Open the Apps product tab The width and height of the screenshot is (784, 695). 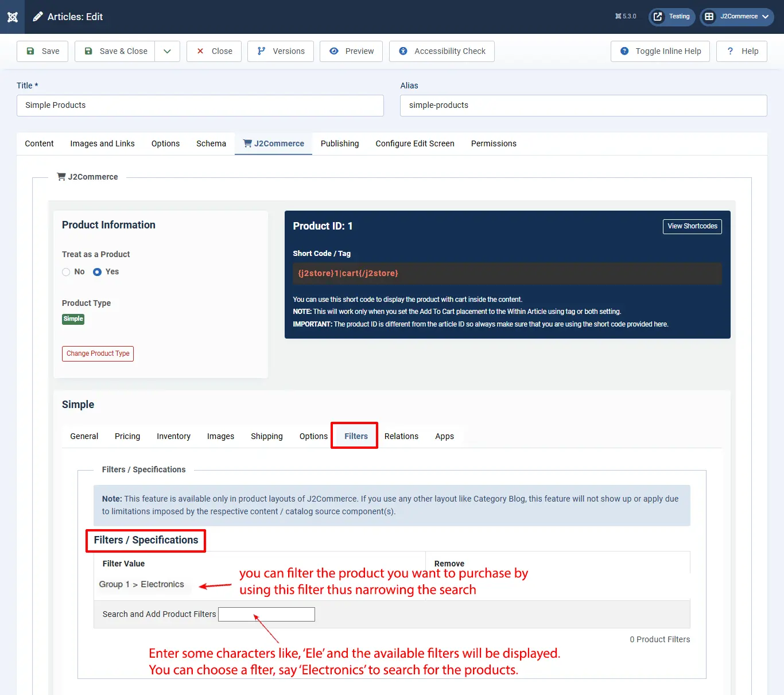pyautogui.click(x=444, y=436)
